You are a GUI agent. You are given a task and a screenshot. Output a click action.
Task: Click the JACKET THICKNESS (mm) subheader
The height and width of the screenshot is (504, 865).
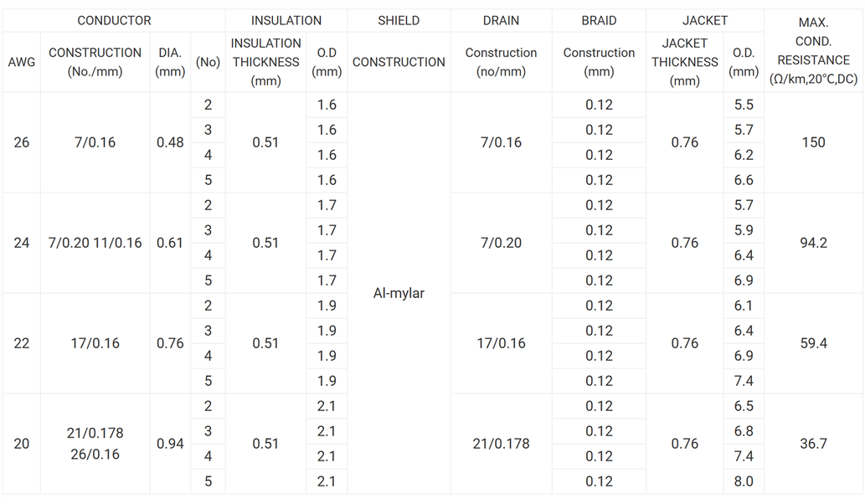click(x=684, y=62)
